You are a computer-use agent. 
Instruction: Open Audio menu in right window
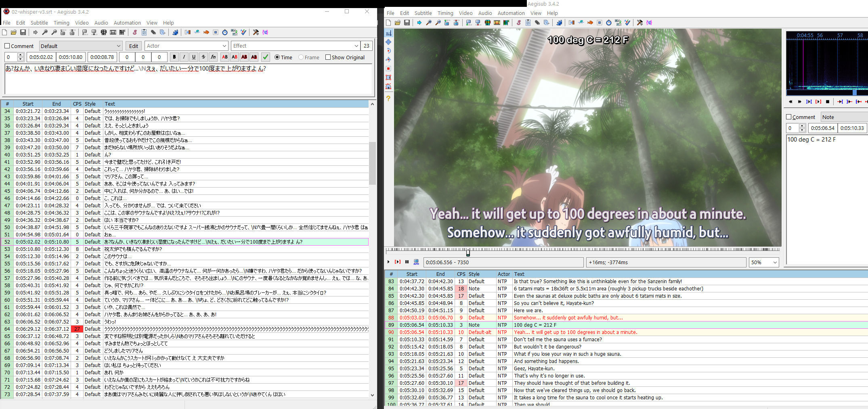click(x=485, y=13)
